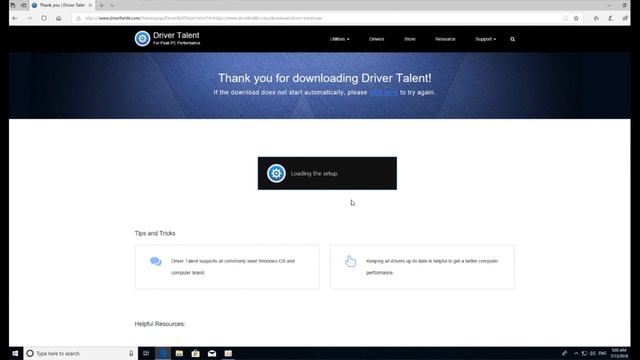Open reading view icon in address bar
The width and height of the screenshot is (640, 360).
(565, 18)
